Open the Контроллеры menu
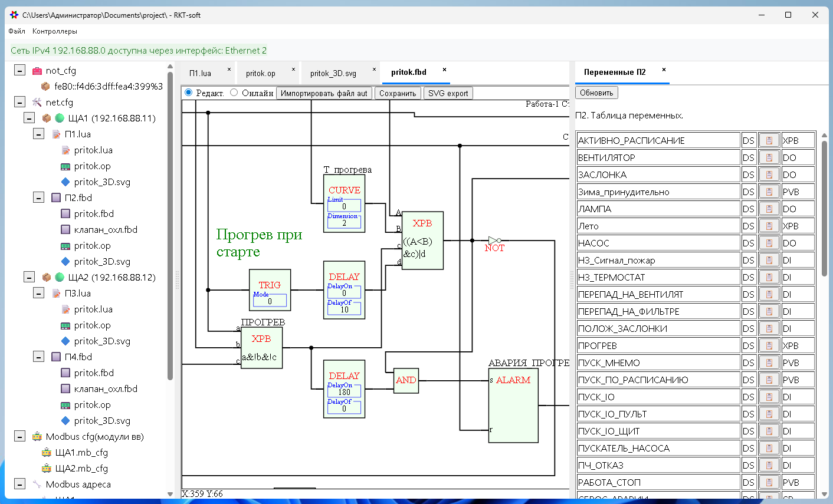 [x=54, y=31]
